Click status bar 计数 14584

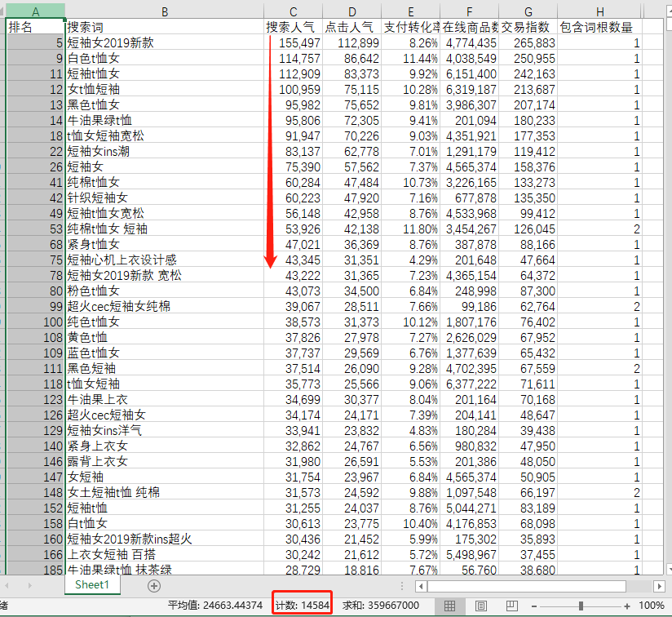pyautogui.click(x=303, y=606)
